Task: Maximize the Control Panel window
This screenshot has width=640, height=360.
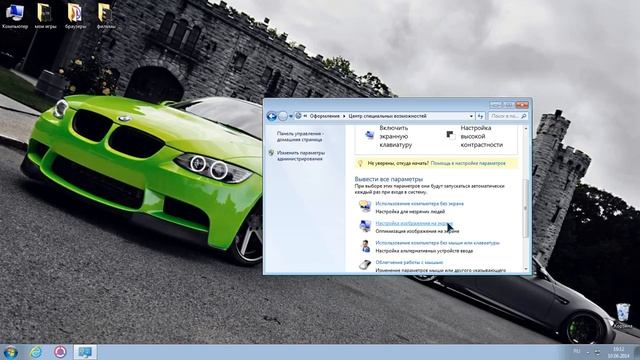Action: (508, 105)
